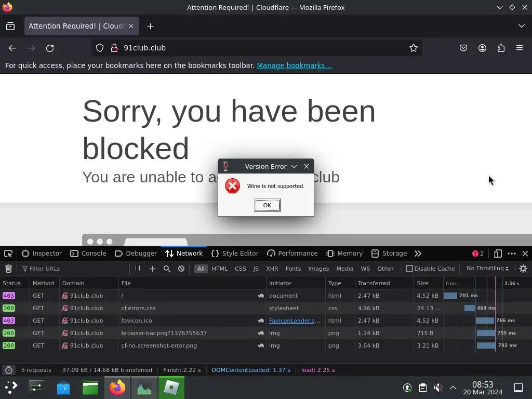Select the cf.errors.css request row
The height and width of the screenshot is (399, 532).
(x=266, y=308)
